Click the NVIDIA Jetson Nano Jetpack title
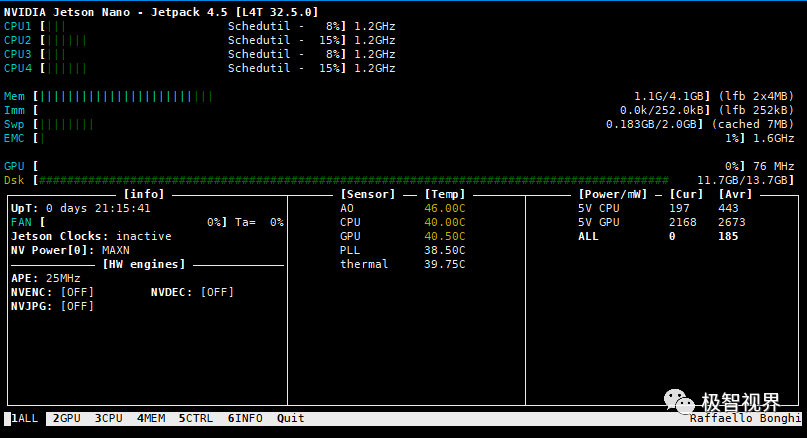Viewport: 807px width, 438px height. click(161, 12)
